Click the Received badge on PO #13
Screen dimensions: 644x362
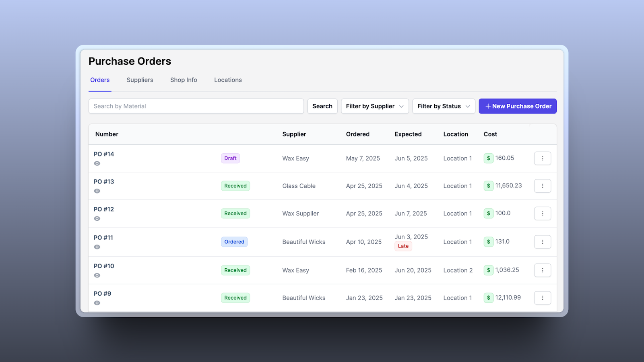click(235, 186)
